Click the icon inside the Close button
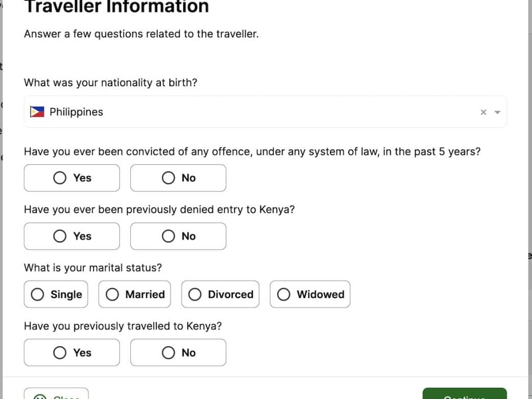532x399 pixels. click(40, 396)
